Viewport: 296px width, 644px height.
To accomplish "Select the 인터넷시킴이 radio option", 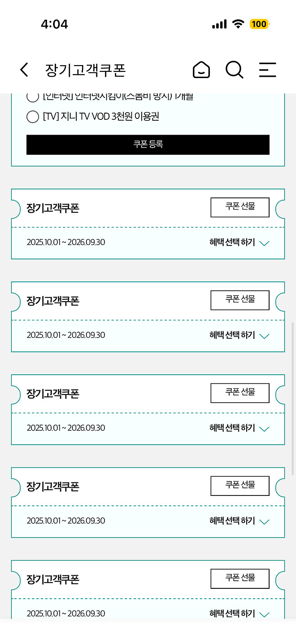I will click(32, 96).
